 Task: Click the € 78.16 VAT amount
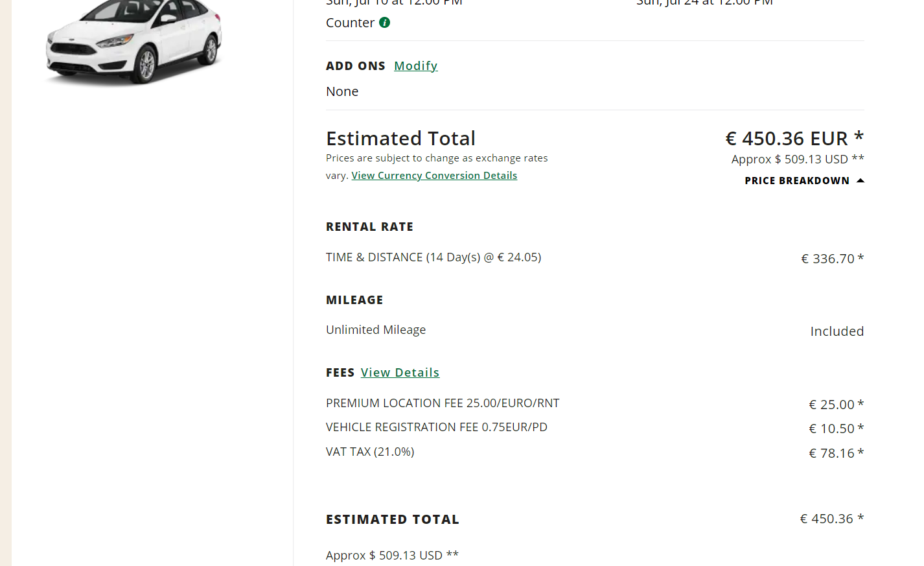pyautogui.click(x=836, y=453)
